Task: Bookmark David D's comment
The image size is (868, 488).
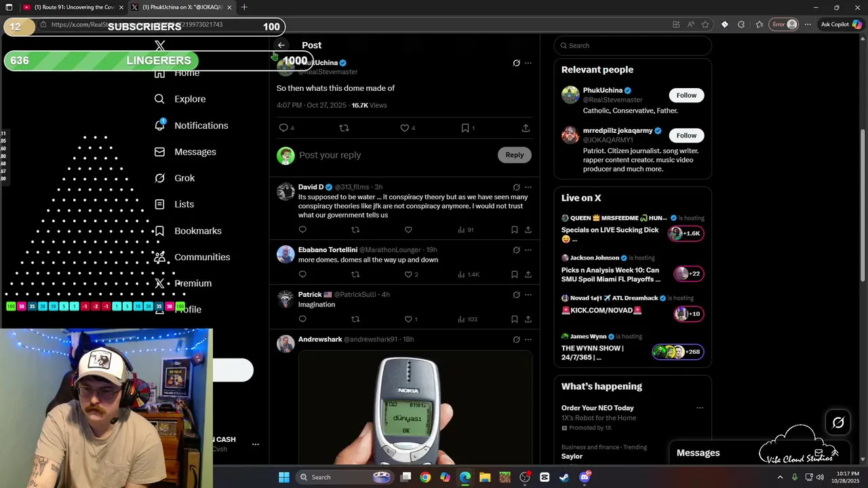Action: point(515,230)
